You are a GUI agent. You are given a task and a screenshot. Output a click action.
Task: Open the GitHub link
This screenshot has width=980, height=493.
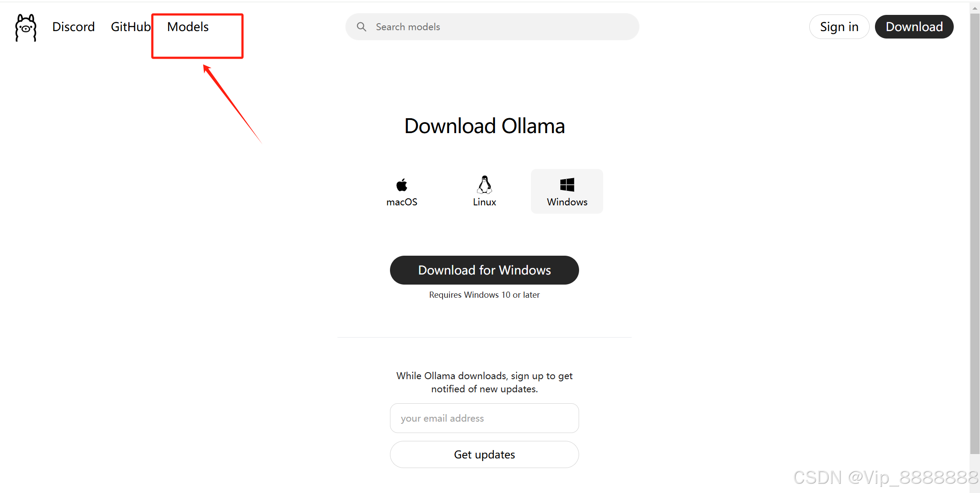point(130,27)
